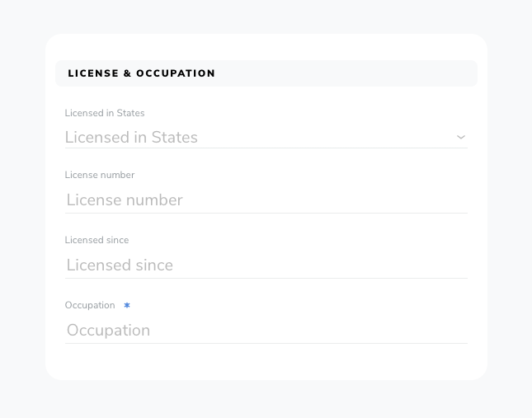The width and height of the screenshot is (532, 418).
Task: Click the underline beneath the License number field
Action: click(266, 214)
